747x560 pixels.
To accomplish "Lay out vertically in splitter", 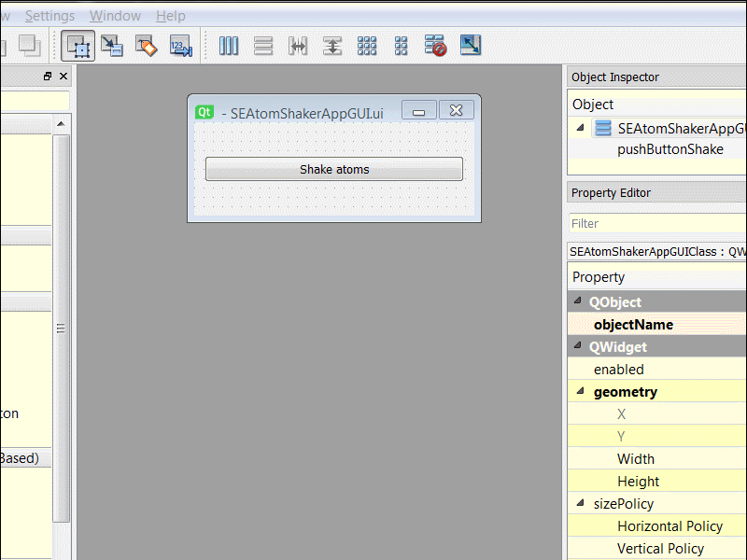I will 332,45.
